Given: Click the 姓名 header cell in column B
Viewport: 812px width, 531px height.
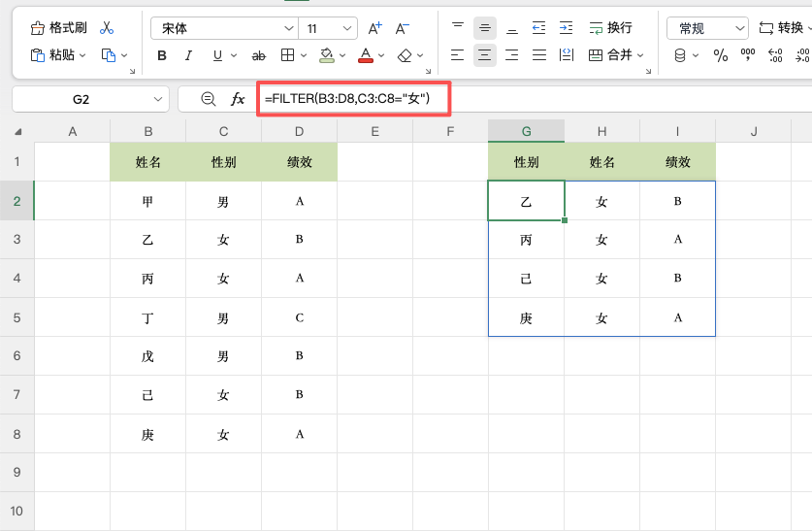Looking at the screenshot, I should pyautogui.click(x=148, y=162).
